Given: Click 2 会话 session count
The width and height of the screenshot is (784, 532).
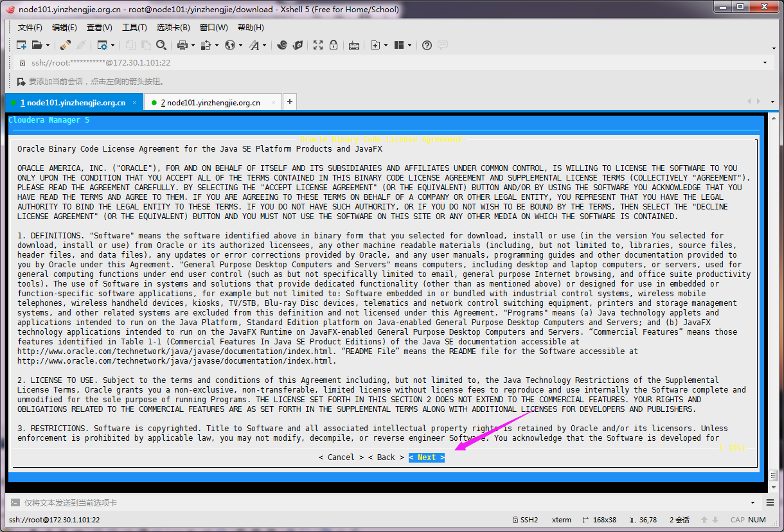Looking at the screenshot, I should click(679, 520).
